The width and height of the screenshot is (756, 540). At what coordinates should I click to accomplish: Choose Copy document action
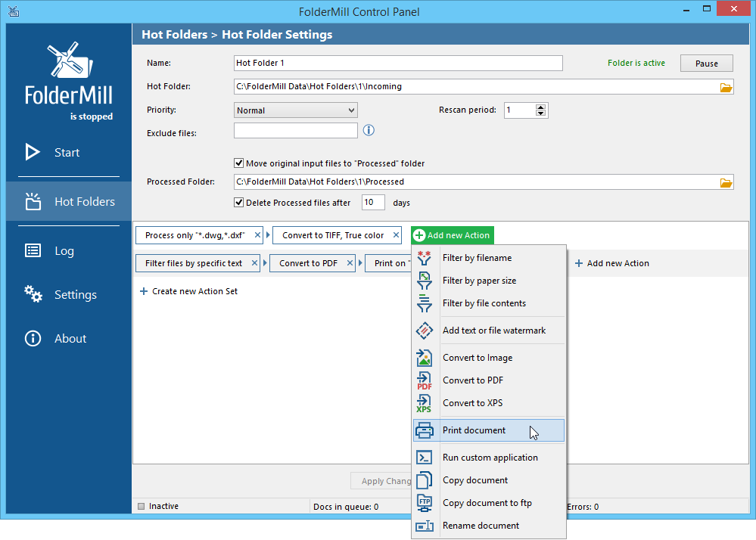(489, 480)
